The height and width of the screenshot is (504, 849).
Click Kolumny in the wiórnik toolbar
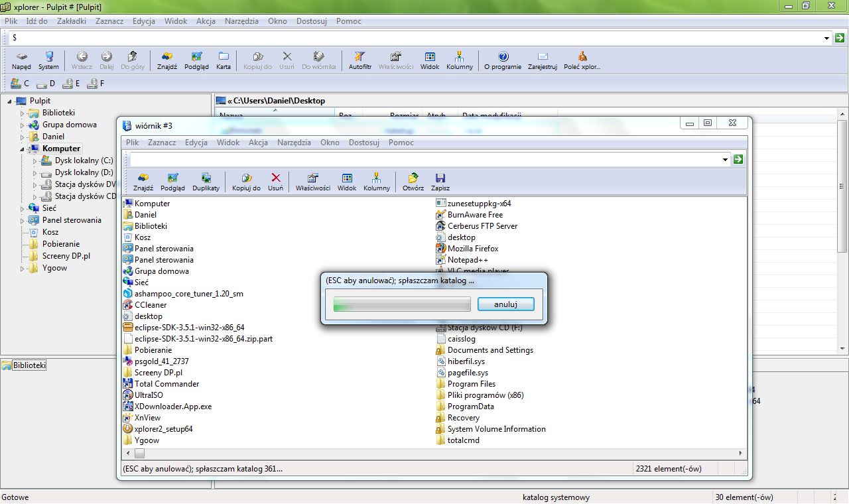click(x=377, y=182)
